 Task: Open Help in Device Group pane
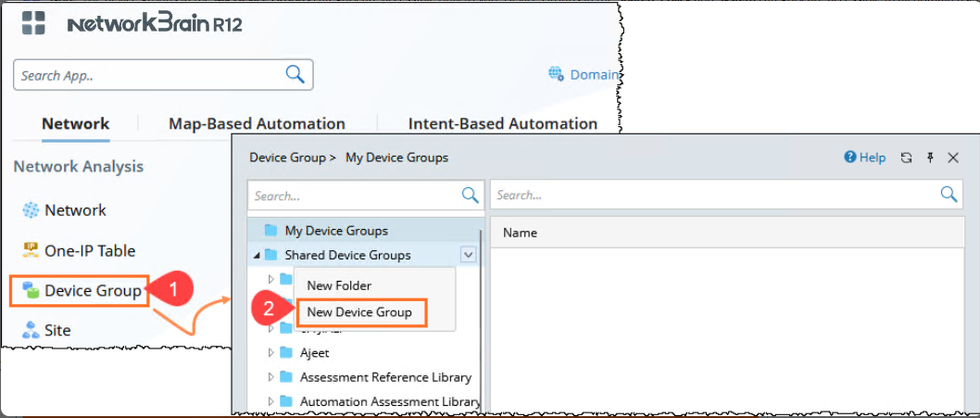(x=864, y=158)
